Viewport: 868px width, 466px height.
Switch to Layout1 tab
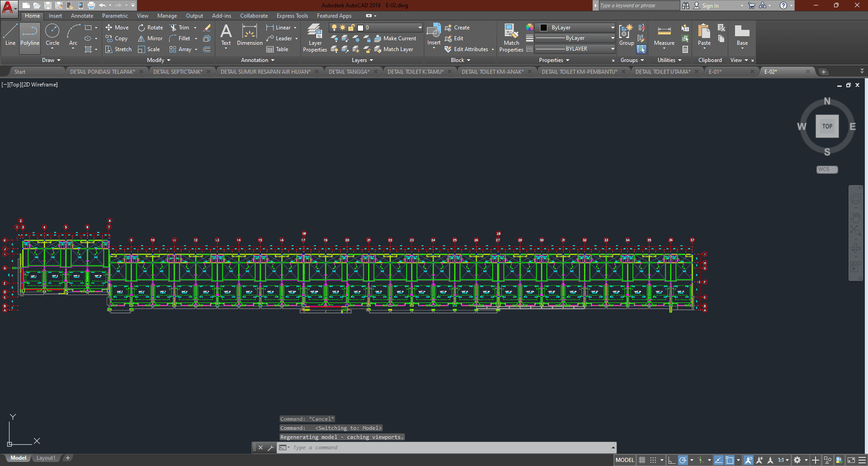pyautogui.click(x=46, y=458)
